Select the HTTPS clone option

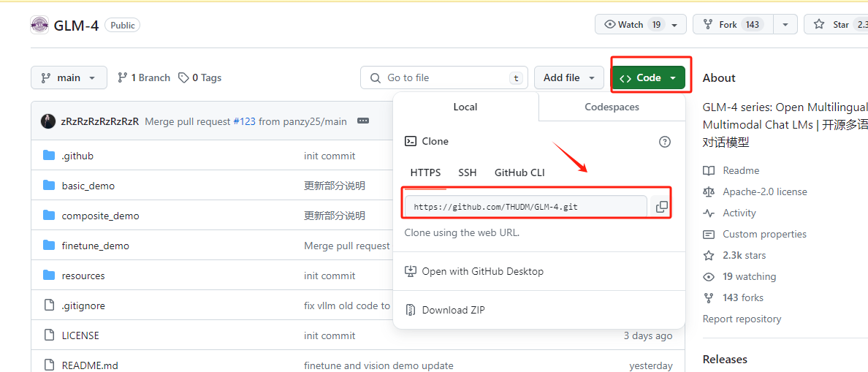426,172
